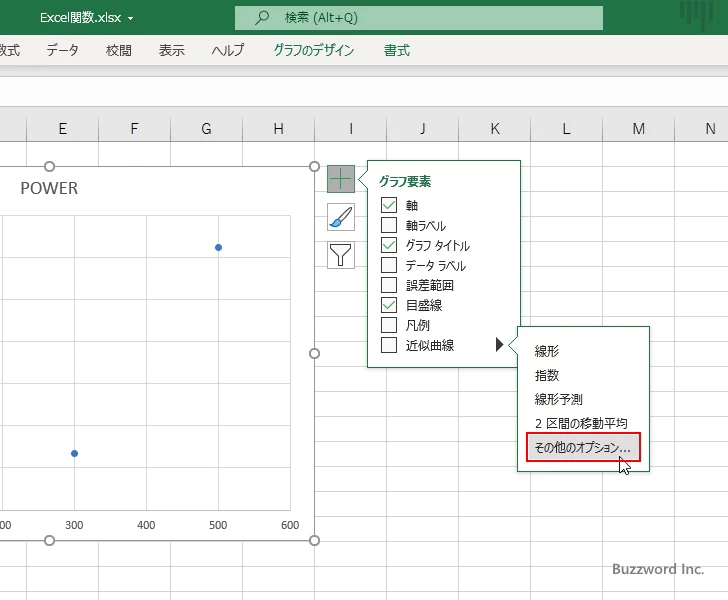Select column I header
728x600 pixels.
351,129
